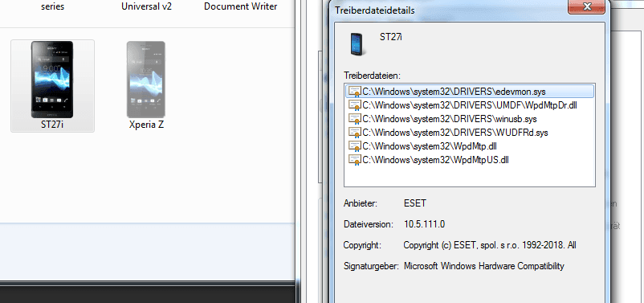Click the Copyright field label
This screenshot has height=303, width=644.
pos(362,245)
